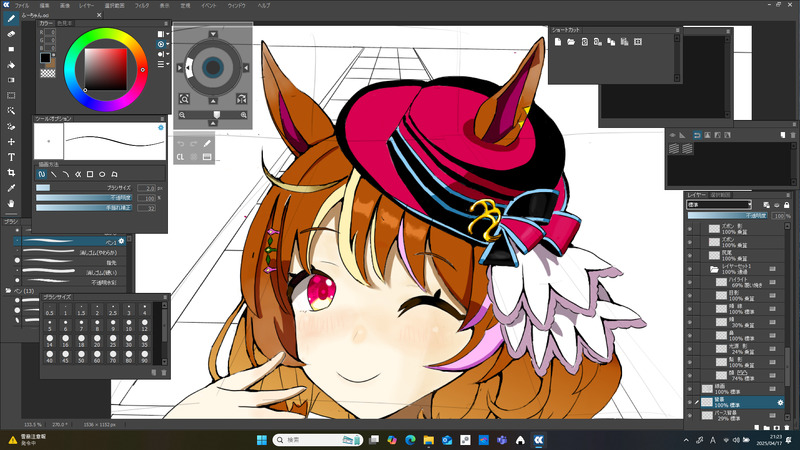Select the Pen tool in left toolbar
The height and width of the screenshot is (450, 800).
11,19
